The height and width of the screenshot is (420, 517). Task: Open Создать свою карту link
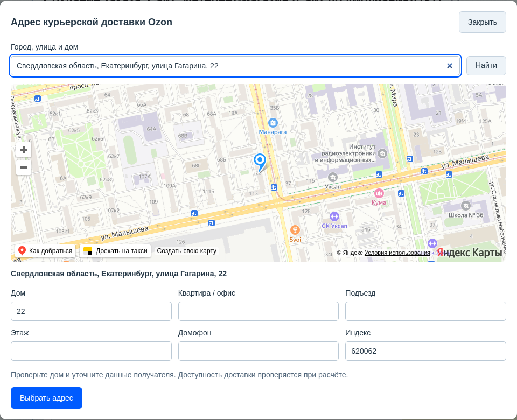(x=187, y=251)
